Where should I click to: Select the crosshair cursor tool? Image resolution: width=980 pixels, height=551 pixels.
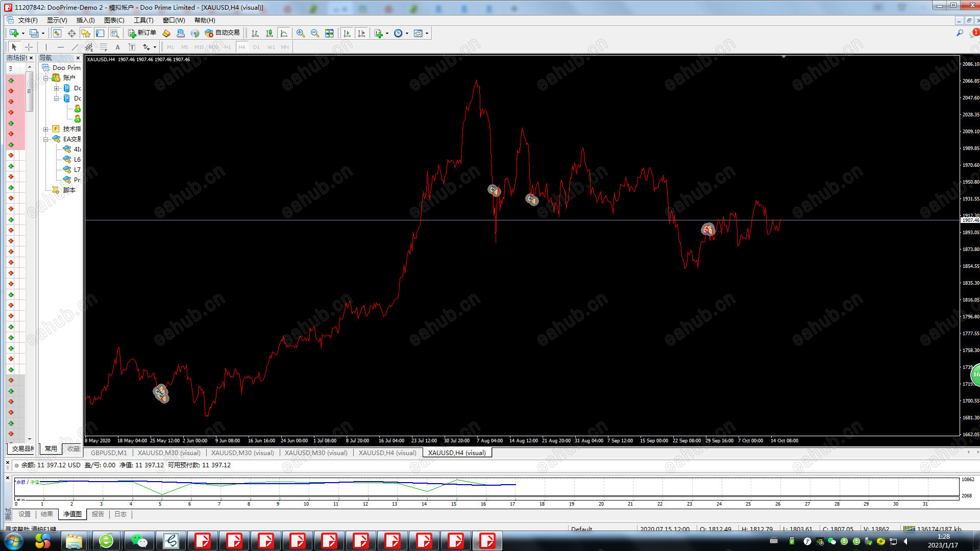(x=29, y=47)
